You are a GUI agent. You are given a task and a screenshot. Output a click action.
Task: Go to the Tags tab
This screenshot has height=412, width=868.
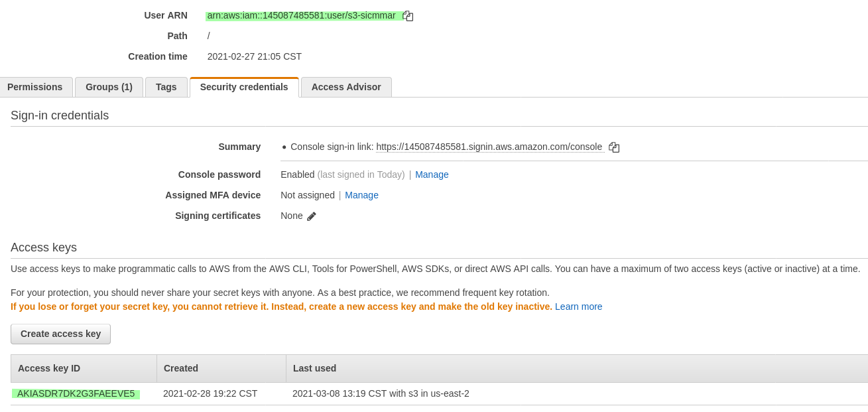pyautogui.click(x=166, y=87)
